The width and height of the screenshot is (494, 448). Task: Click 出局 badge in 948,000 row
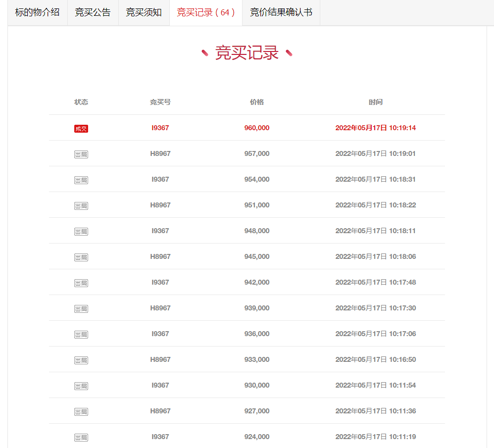(x=81, y=232)
